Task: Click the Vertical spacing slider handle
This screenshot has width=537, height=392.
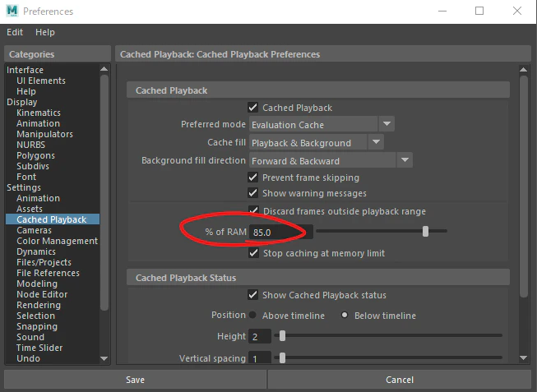Action: [282, 358]
